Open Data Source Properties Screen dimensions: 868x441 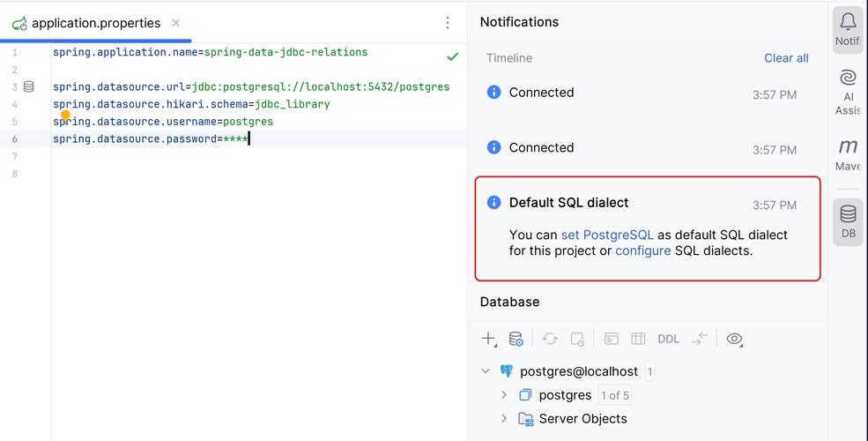click(516, 339)
